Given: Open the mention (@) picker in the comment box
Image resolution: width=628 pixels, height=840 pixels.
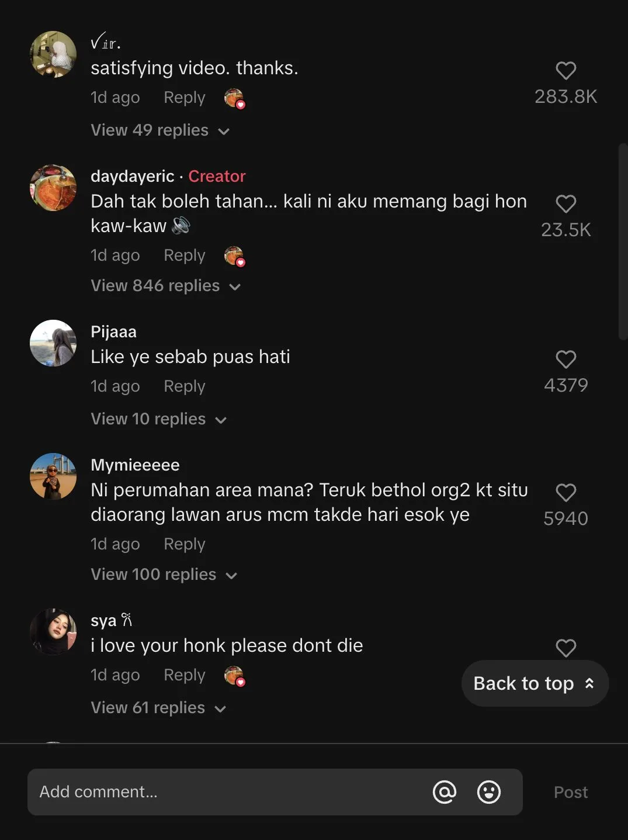Looking at the screenshot, I should [445, 792].
